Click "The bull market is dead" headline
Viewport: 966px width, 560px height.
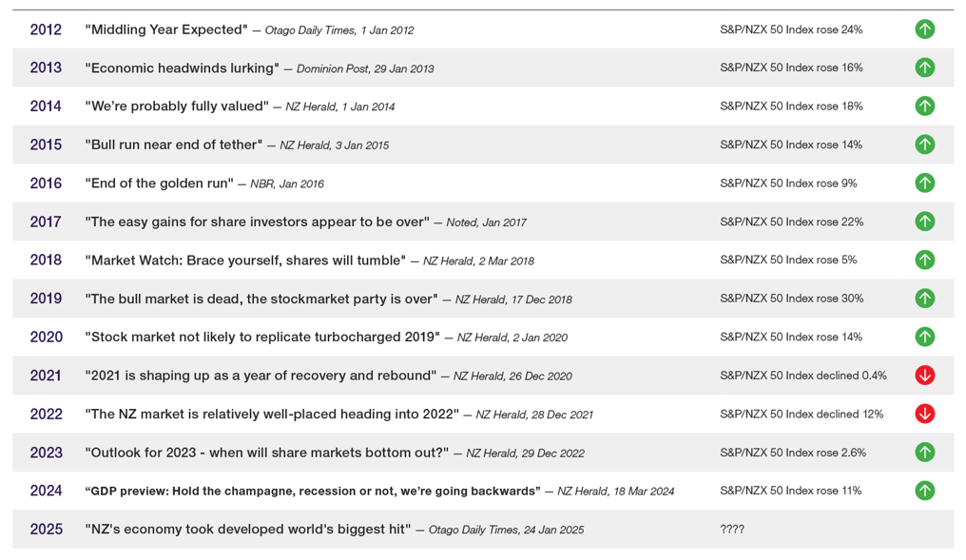(261, 299)
